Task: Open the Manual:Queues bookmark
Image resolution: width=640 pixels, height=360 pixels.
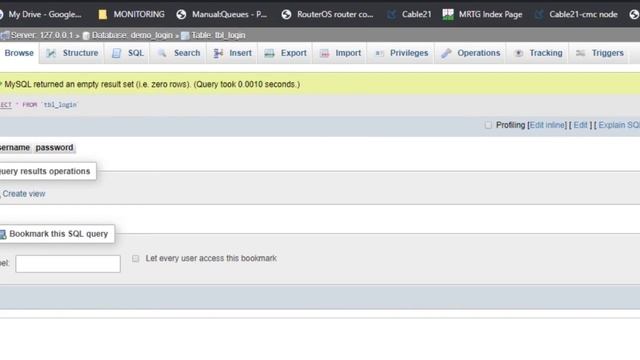Action: click(x=222, y=15)
